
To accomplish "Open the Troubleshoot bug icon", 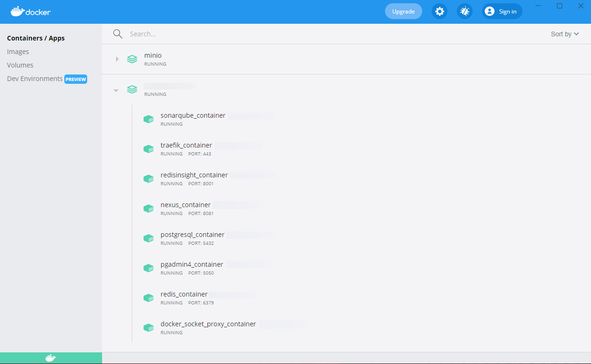I will click(464, 12).
